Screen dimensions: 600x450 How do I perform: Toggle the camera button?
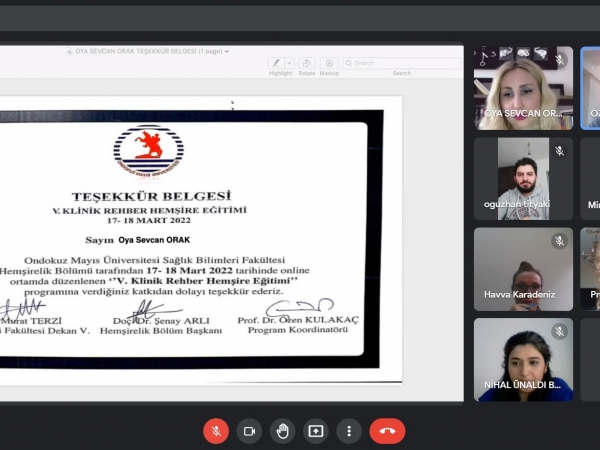(249, 431)
